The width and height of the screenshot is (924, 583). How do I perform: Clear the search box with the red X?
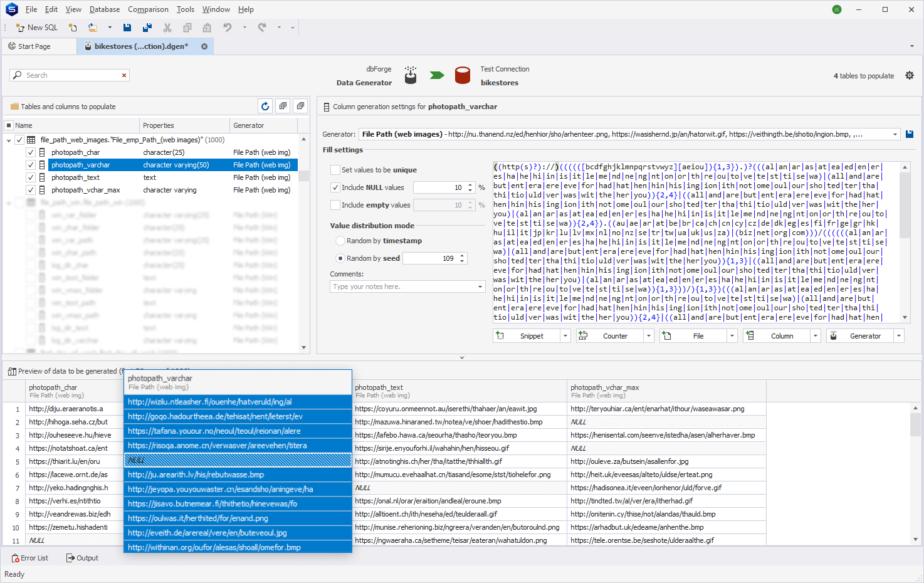[x=124, y=75]
